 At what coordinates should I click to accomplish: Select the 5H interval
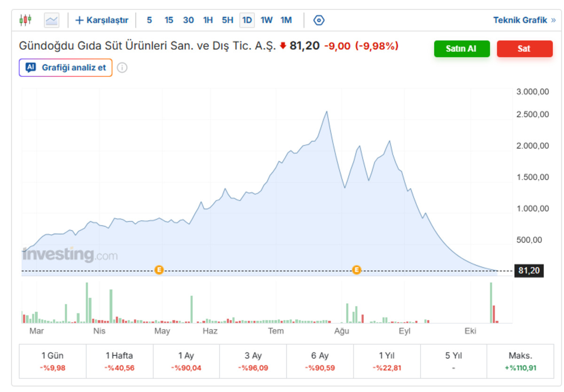tap(227, 20)
